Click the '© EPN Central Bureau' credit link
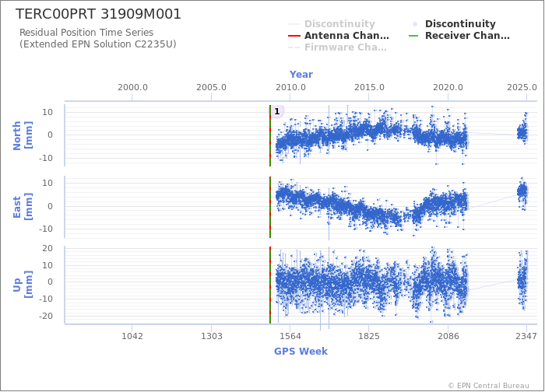 coord(489,386)
